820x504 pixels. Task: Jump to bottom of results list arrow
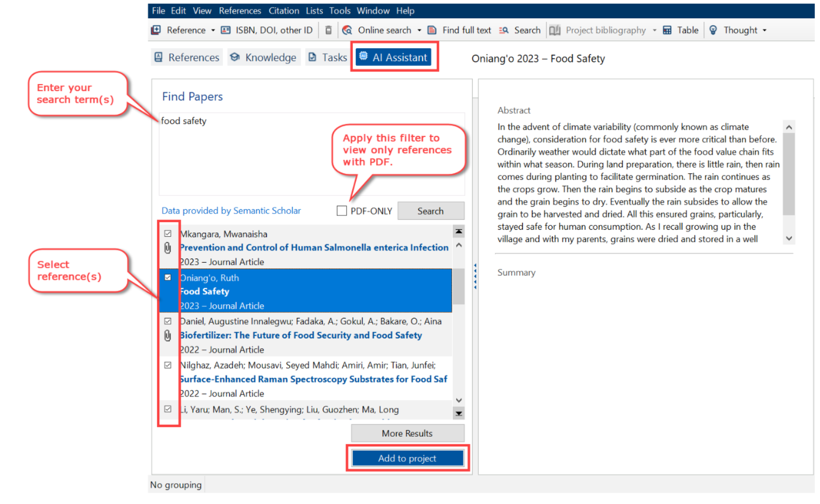(459, 413)
